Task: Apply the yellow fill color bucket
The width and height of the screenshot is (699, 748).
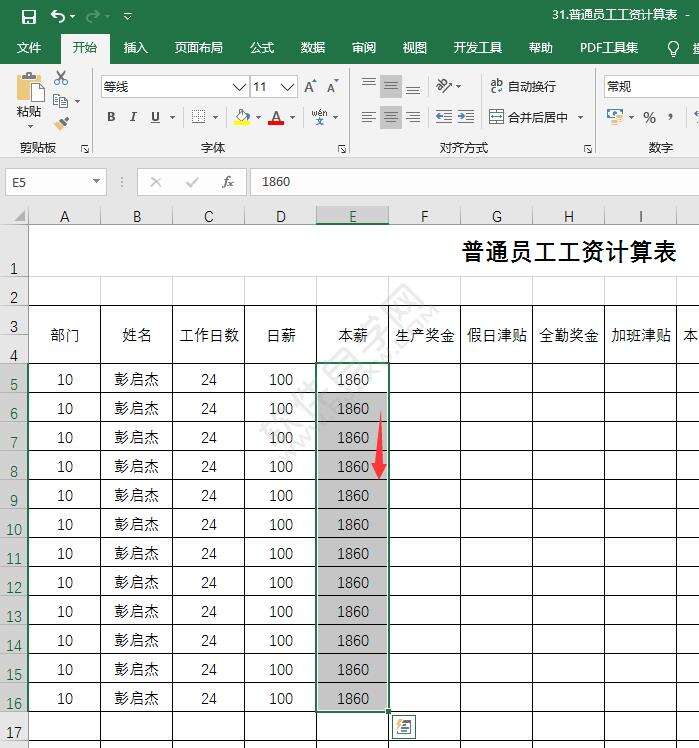Action: 242,117
